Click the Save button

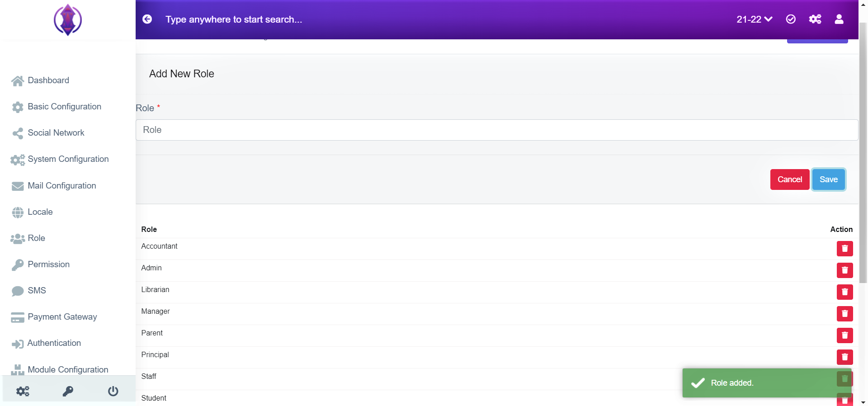(x=829, y=179)
